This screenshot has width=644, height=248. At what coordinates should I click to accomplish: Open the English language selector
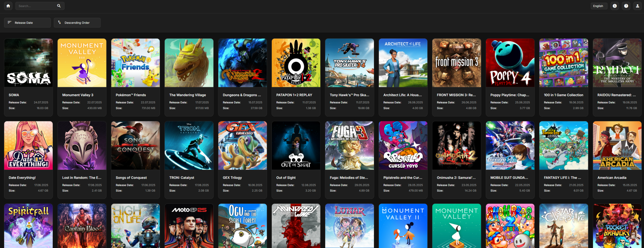[598, 6]
